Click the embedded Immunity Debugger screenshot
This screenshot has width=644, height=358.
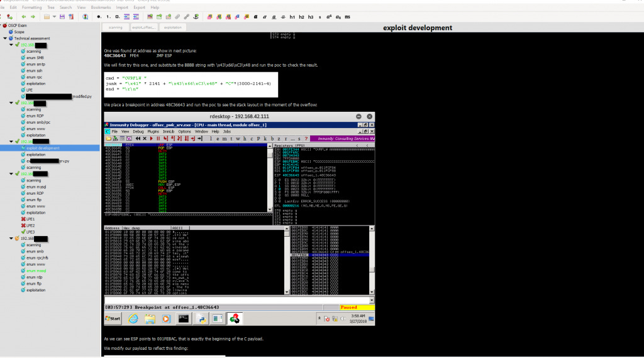pos(239,219)
